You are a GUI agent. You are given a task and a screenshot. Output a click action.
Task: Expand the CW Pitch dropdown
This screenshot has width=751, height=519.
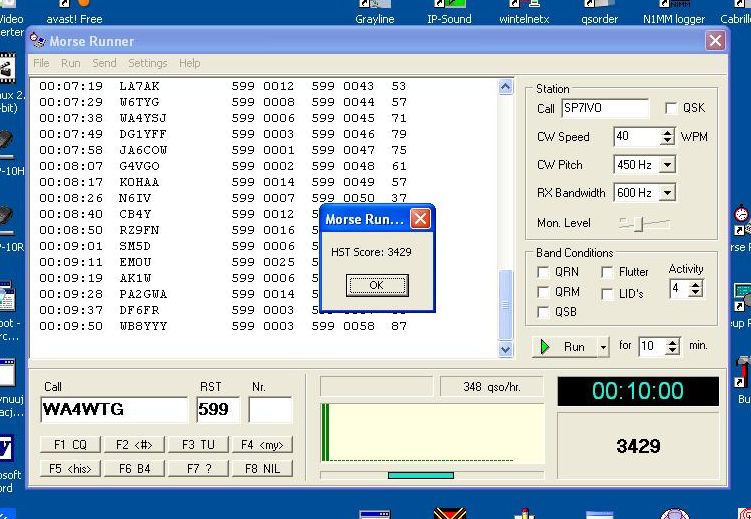tap(667, 165)
